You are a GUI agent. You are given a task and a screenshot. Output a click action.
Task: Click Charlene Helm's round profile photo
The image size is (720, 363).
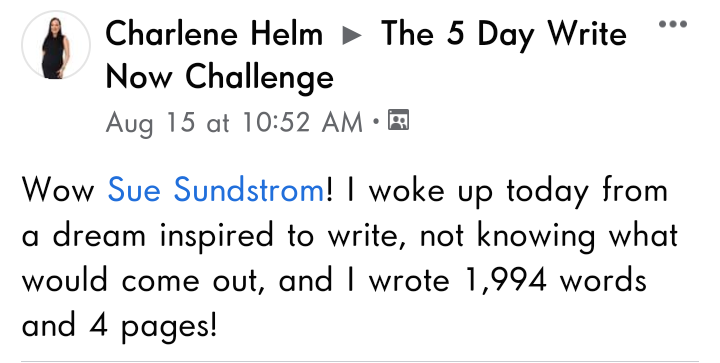click(56, 45)
